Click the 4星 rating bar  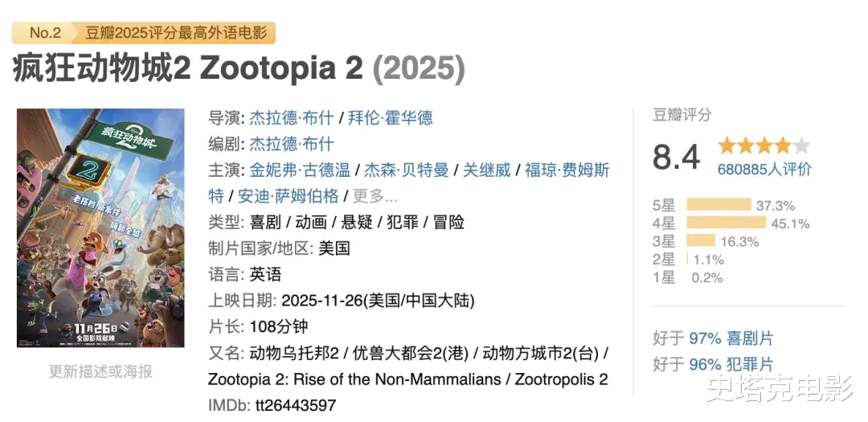coord(726,223)
